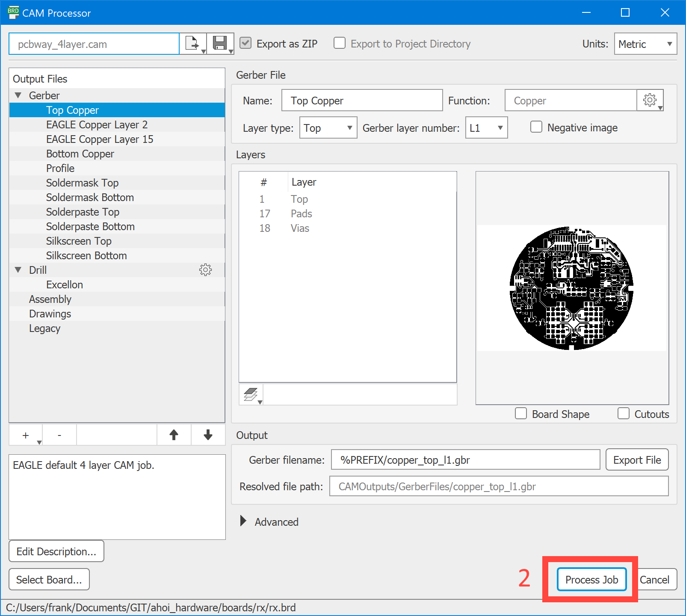Open the Units Metric dropdown

(x=645, y=44)
